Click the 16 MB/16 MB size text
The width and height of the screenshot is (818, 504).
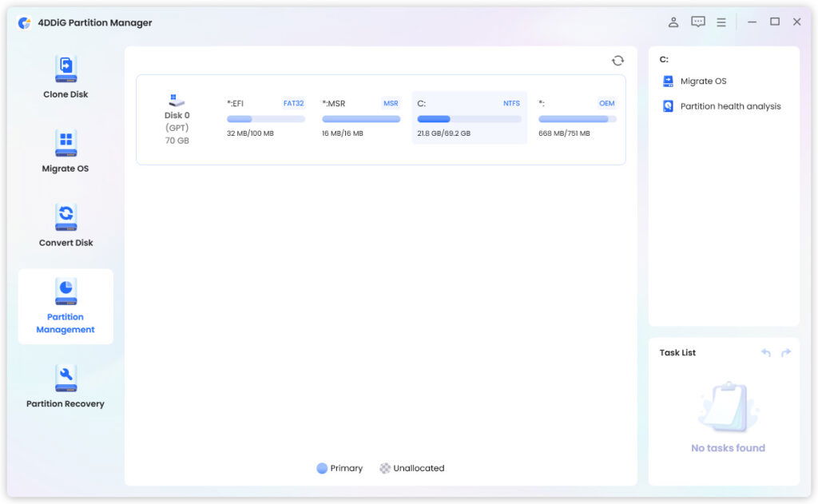click(342, 133)
